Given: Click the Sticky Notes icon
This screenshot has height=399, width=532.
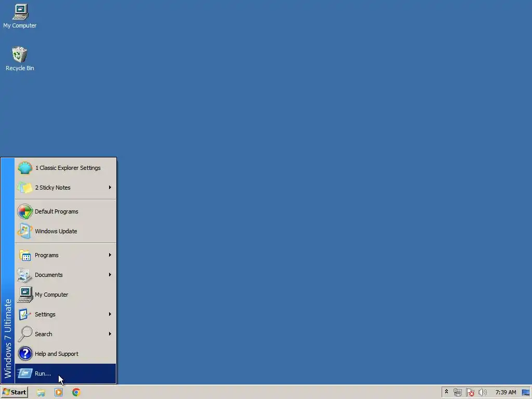Looking at the screenshot, I should point(25,188).
